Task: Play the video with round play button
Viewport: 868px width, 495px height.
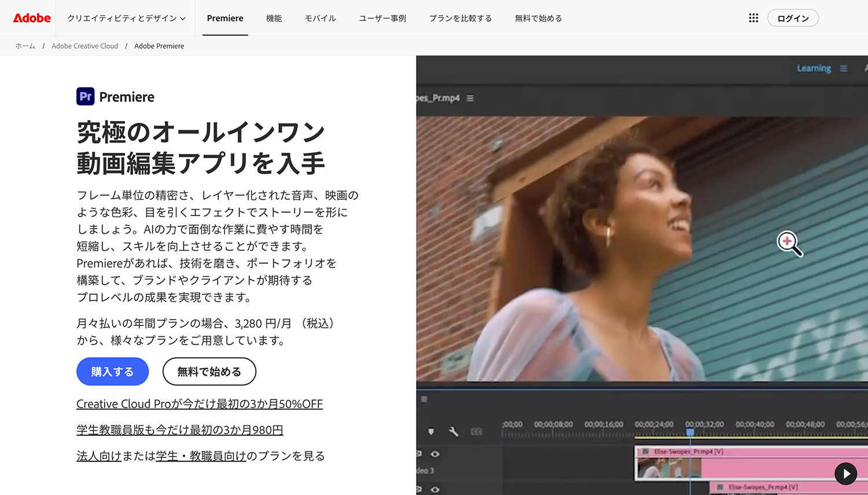Action: pos(846,474)
